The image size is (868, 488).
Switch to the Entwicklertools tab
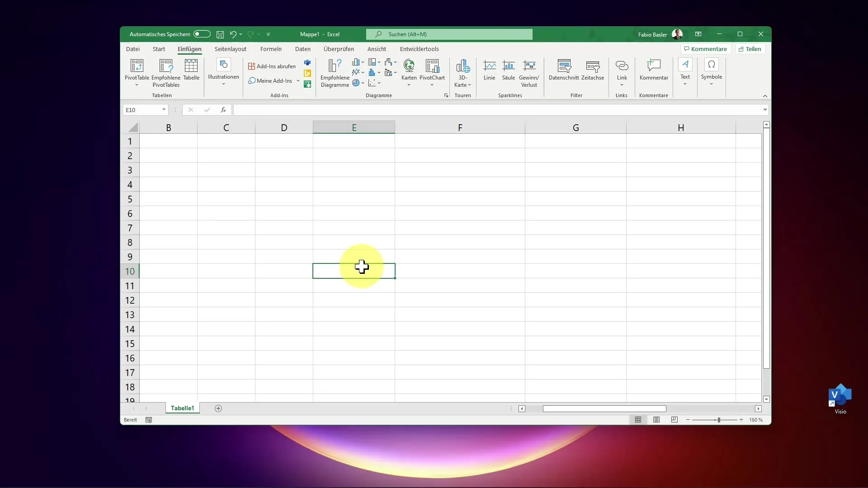pyautogui.click(x=419, y=49)
